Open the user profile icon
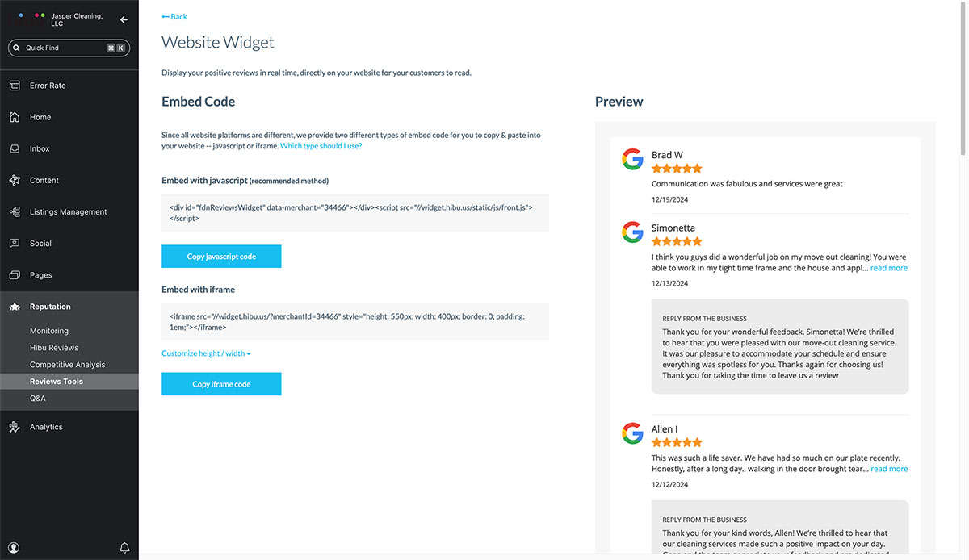The image size is (969, 560). pos(14,548)
